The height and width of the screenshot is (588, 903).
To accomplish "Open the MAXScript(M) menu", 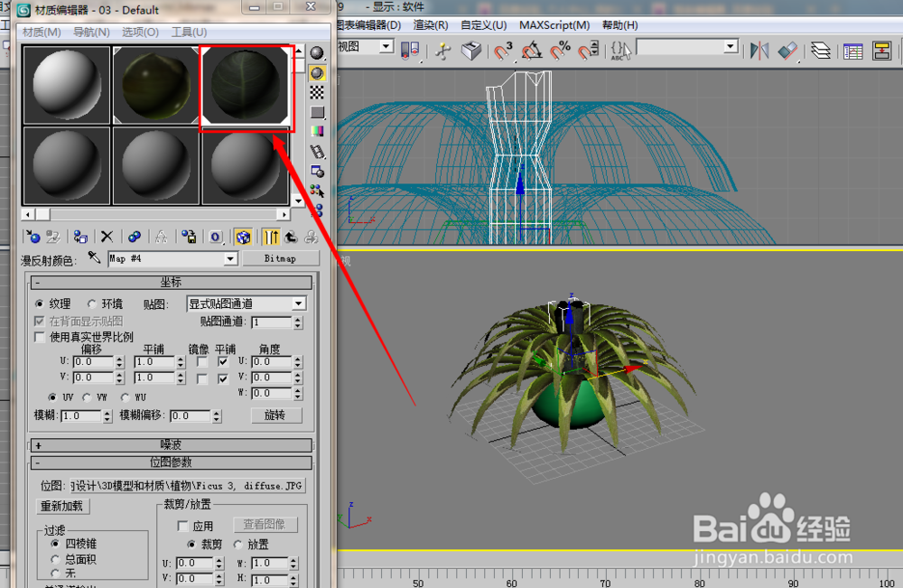I will click(x=554, y=25).
